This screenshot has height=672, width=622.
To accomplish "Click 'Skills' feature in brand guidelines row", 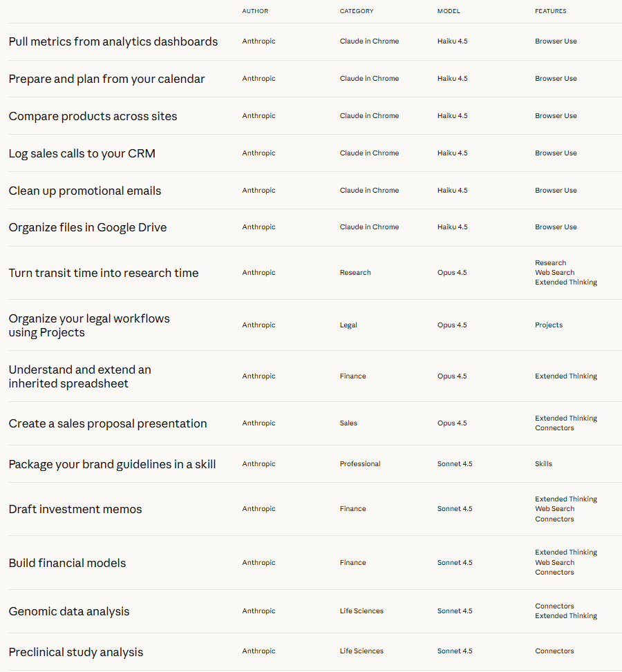I will [543, 464].
